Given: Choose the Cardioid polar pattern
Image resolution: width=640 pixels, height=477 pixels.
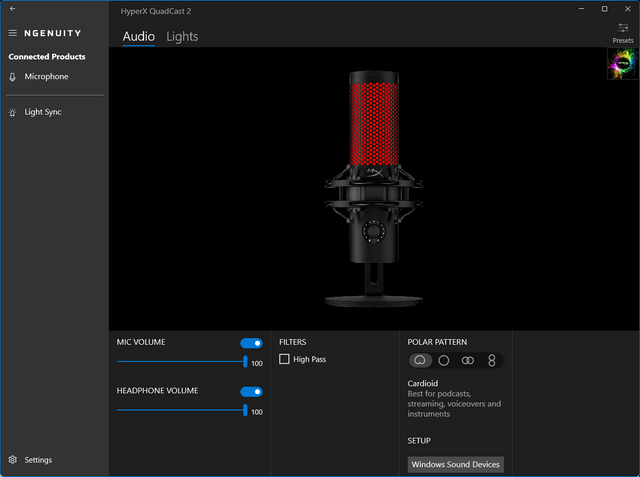Looking at the screenshot, I should (x=420, y=360).
